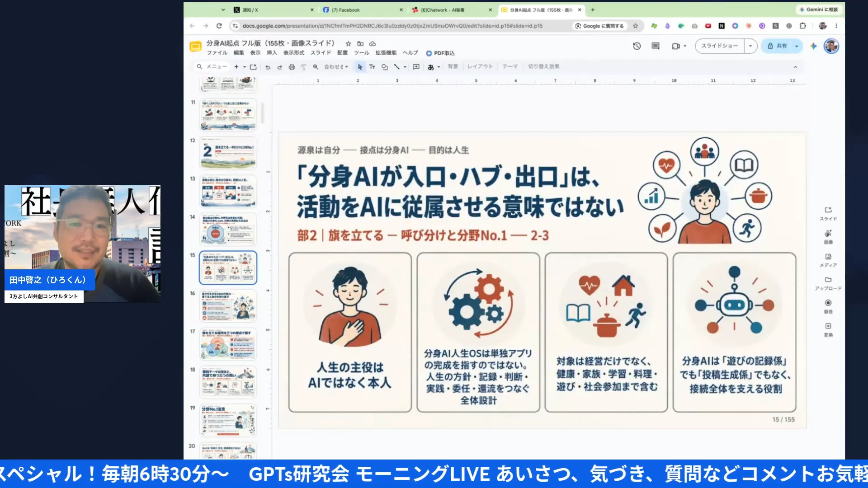Open the ヘルプ menu
The height and width of the screenshot is (488, 868).
coord(410,53)
